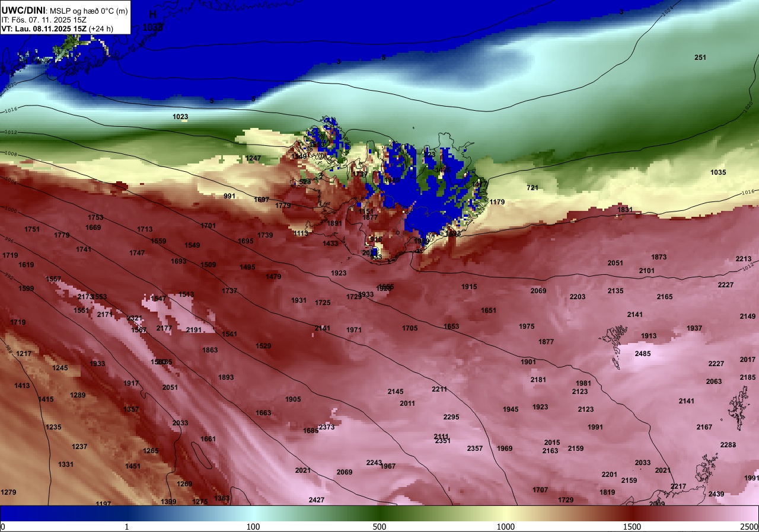Click the 2063 height value
This screenshot has width=759, height=532.
[x=714, y=382]
